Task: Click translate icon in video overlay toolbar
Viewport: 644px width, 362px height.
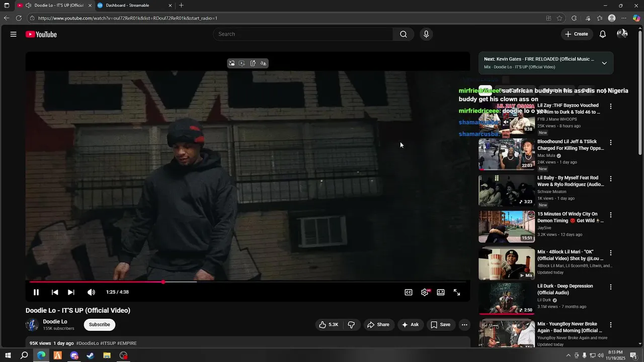Action: point(263,63)
